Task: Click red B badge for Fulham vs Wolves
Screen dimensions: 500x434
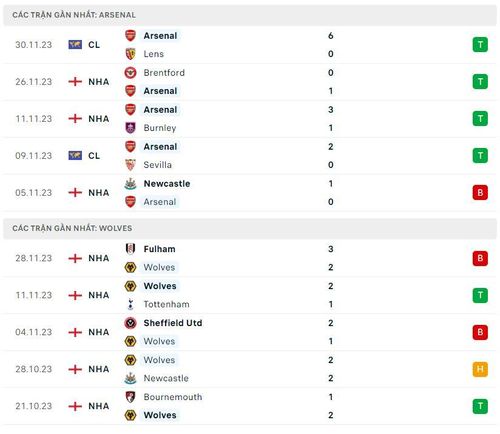Action: tap(480, 258)
